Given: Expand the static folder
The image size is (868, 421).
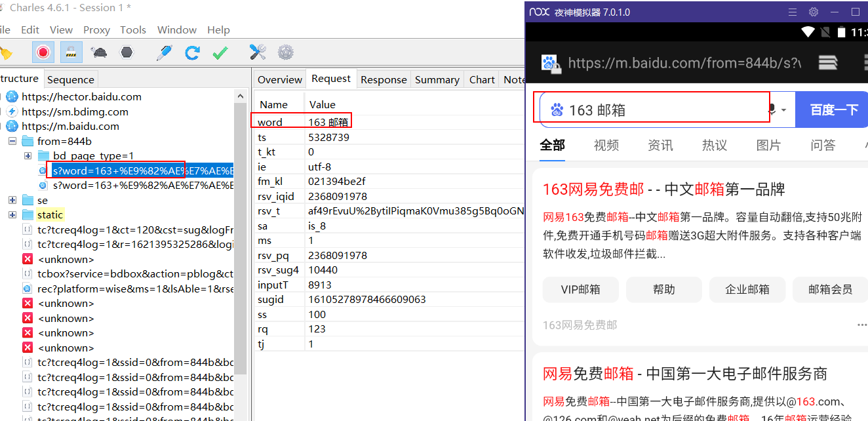Looking at the screenshot, I should point(12,214).
